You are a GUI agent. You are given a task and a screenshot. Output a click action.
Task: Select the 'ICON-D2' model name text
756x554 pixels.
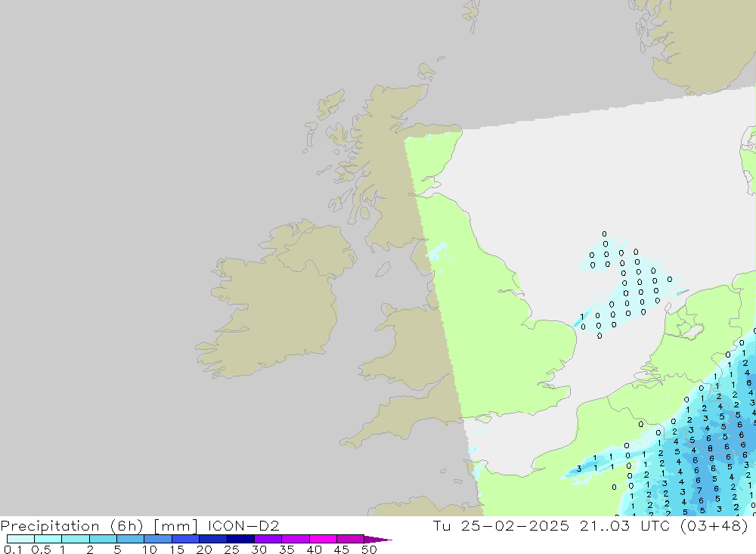(243, 525)
